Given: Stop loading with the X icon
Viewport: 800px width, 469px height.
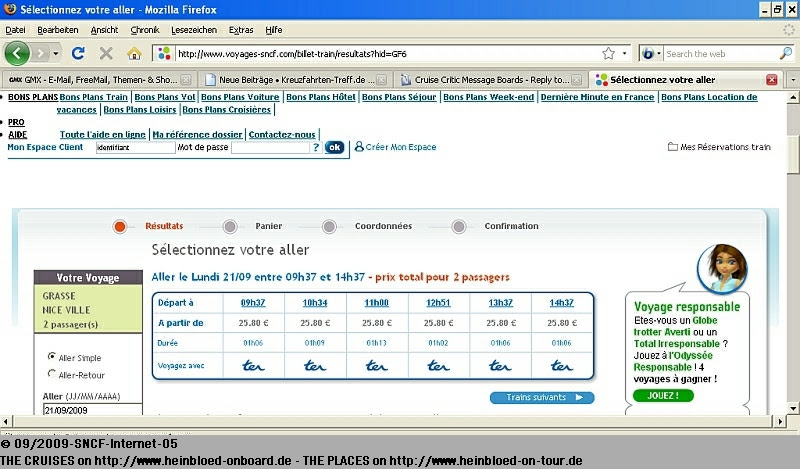Looking at the screenshot, I should pyautogui.click(x=106, y=53).
